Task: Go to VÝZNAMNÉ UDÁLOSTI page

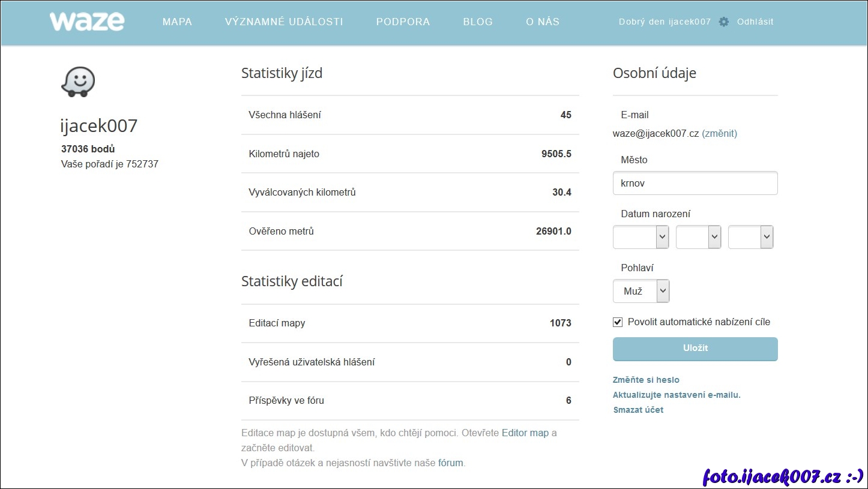Action: click(284, 22)
